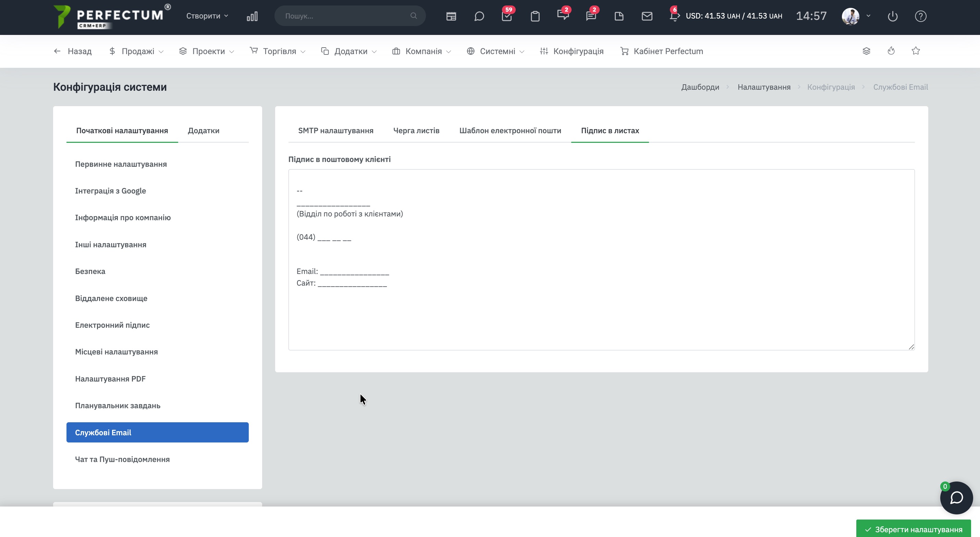This screenshot has height=537, width=980.
Task: Open the user avatar dropdown
Action: (856, 16)
